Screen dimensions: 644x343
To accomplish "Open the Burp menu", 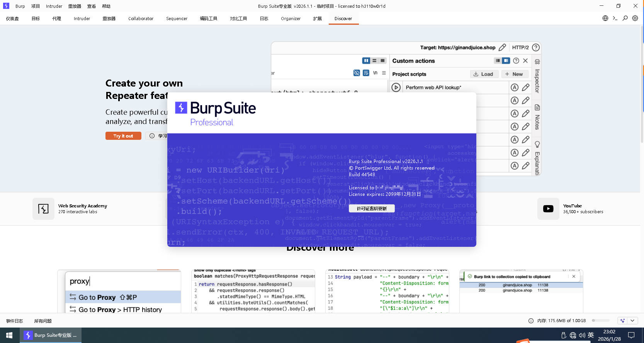I will coord(20,6).
